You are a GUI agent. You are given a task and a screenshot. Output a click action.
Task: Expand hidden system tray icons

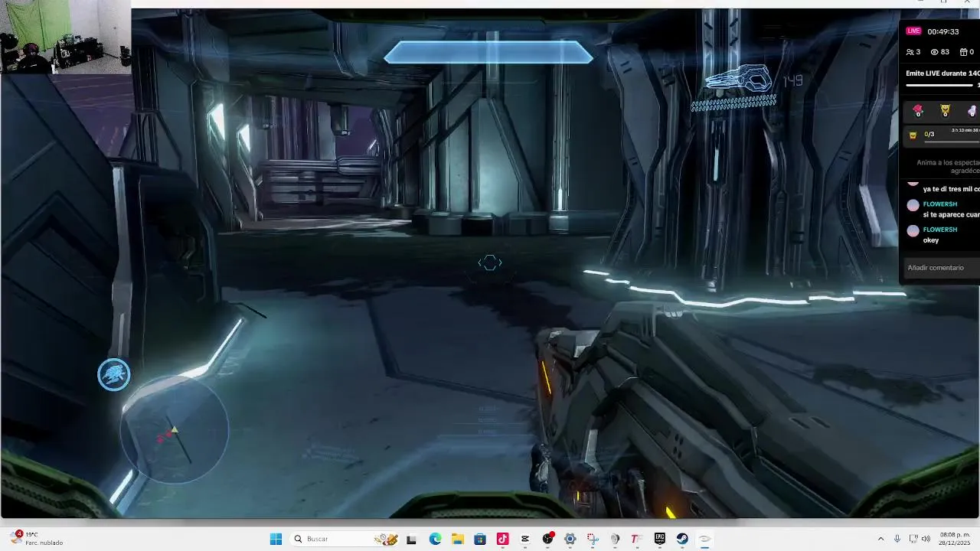click(880, 539)
